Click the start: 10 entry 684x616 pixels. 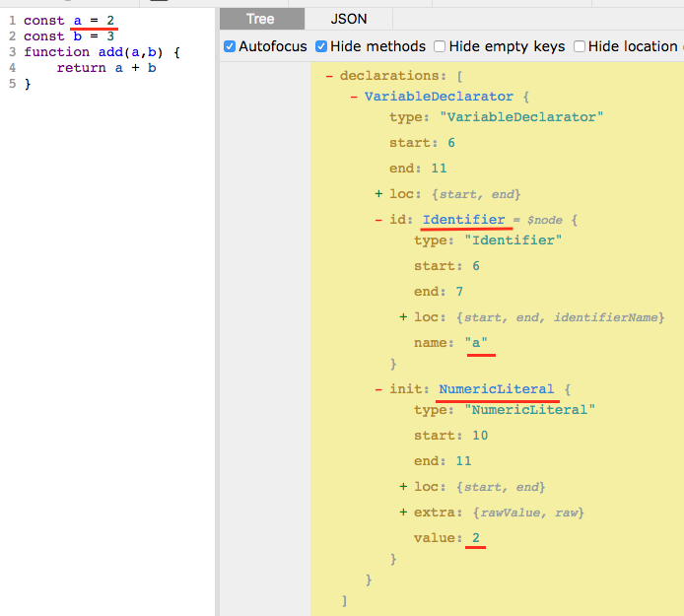click(x=450, y=436)
